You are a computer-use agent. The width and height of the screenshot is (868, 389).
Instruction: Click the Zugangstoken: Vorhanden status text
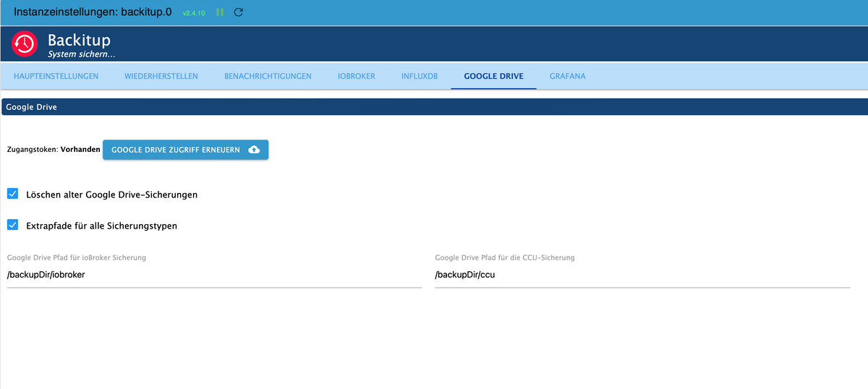[53, 150]
